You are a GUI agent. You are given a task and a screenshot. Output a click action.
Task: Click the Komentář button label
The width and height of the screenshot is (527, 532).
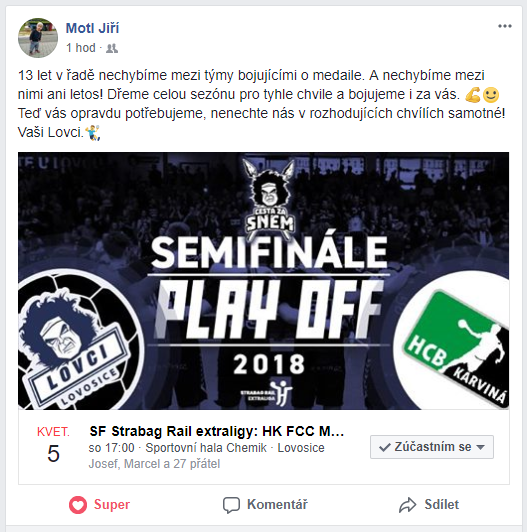click(277, 505)
